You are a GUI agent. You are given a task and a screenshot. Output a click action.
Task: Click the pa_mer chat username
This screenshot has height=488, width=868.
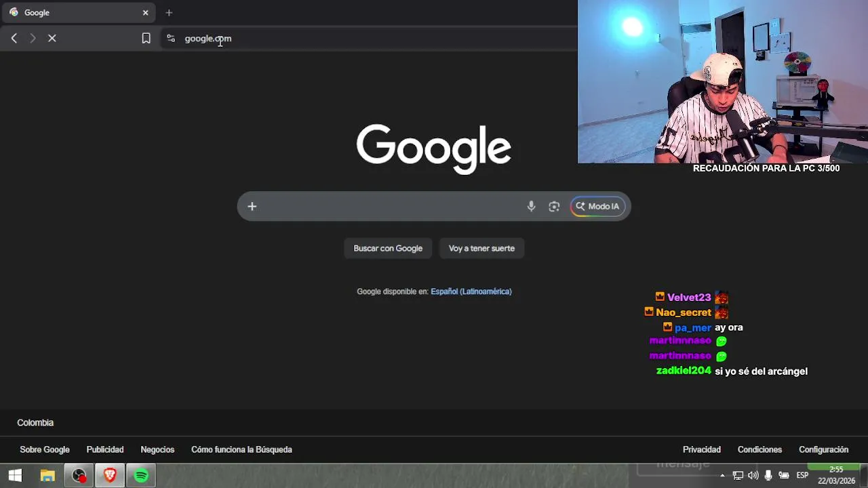(693, 327)
